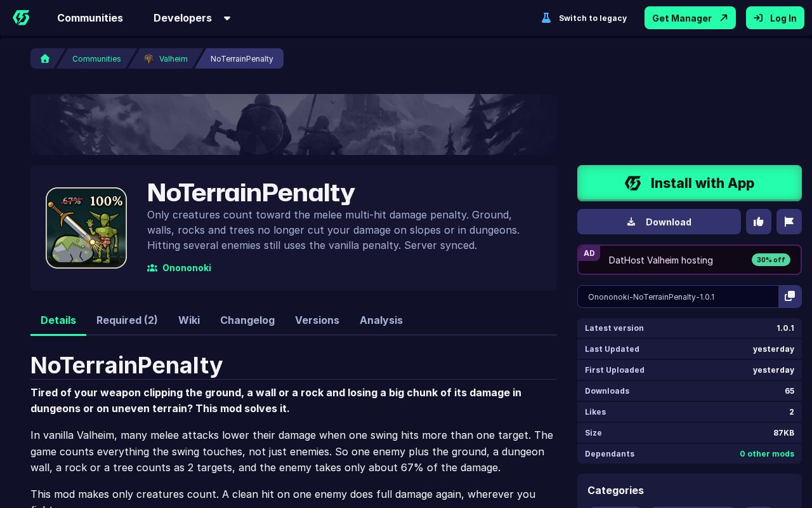This screenshot has width=812, height=508.
Task: Click the team icon beside Onononoki
Action: pos(152,268)
